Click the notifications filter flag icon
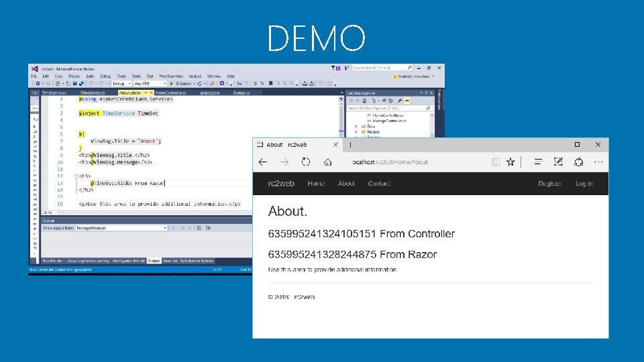 coord(333,68)
